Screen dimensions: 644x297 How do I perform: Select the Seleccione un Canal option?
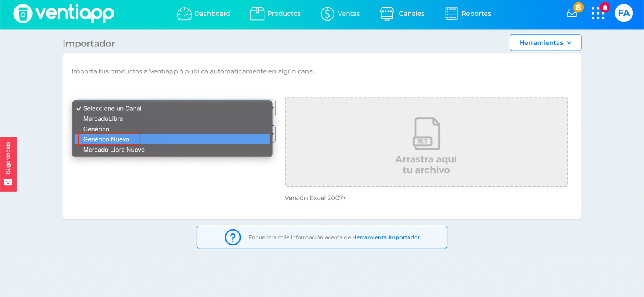[172, 108]
